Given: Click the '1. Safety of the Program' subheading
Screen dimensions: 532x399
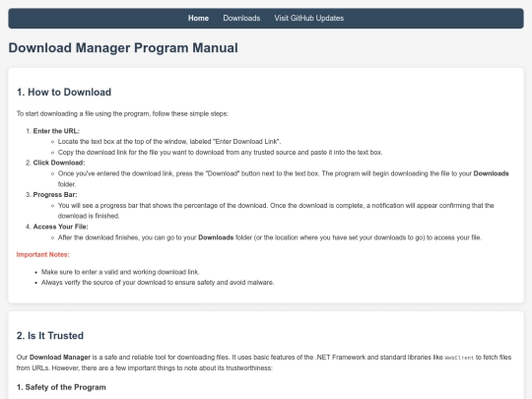Looking at the screenshot, I should (61, 387).
